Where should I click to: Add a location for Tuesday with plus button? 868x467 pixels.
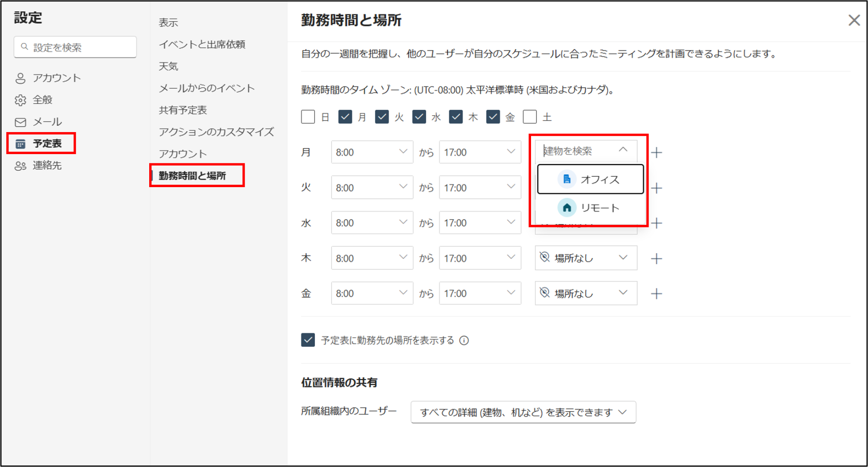click(656, 188)
